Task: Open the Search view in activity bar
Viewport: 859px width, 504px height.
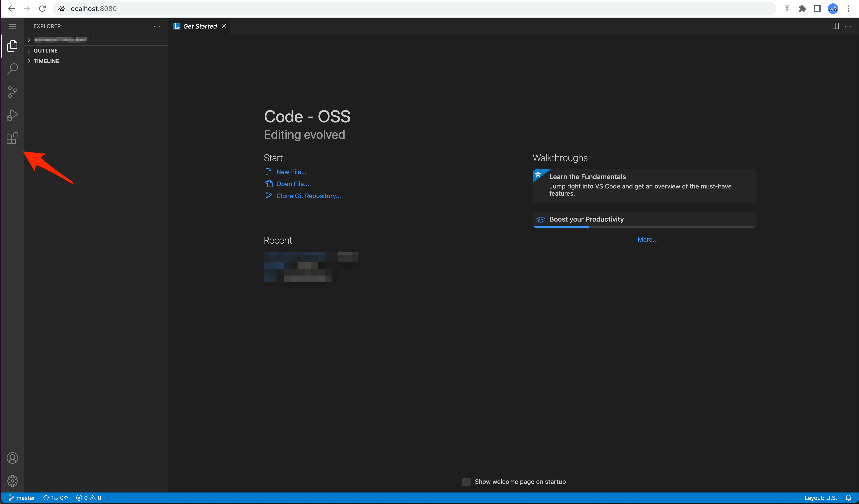Action: [12, 69]
